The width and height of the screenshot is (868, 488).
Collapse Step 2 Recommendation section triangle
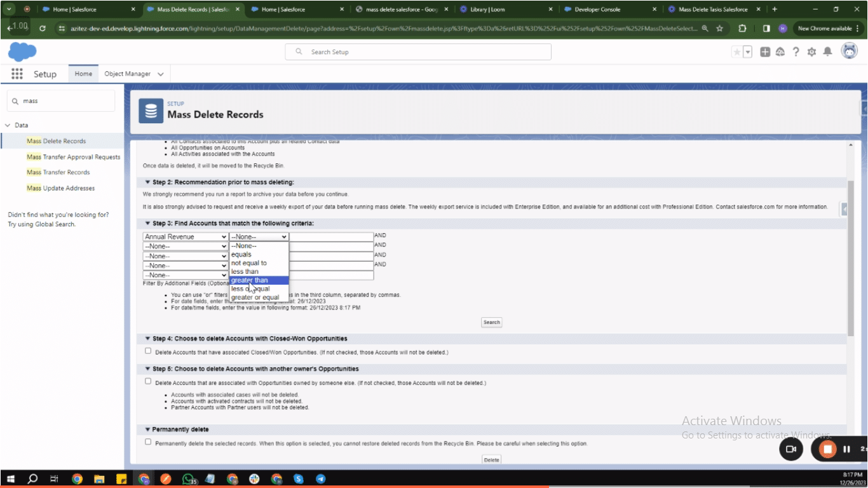point(147,182)
